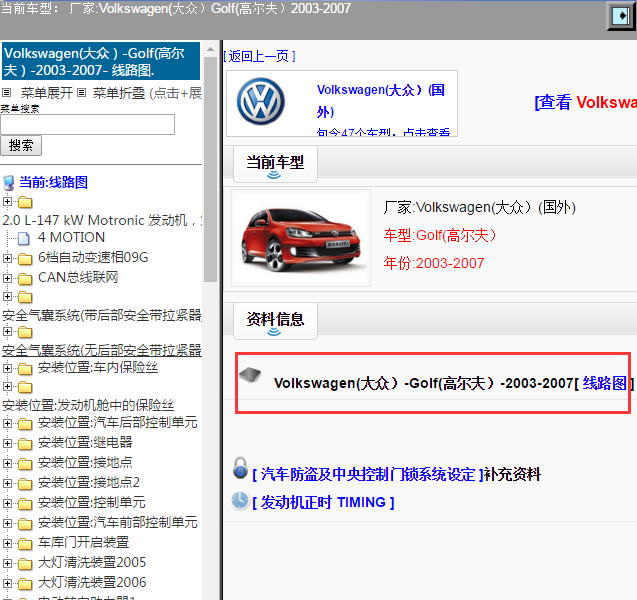The height and width of the screenshot is (600, 637).
Task: Click the folder icon for 6档自动变速相09G
Action: coord(25,259)
